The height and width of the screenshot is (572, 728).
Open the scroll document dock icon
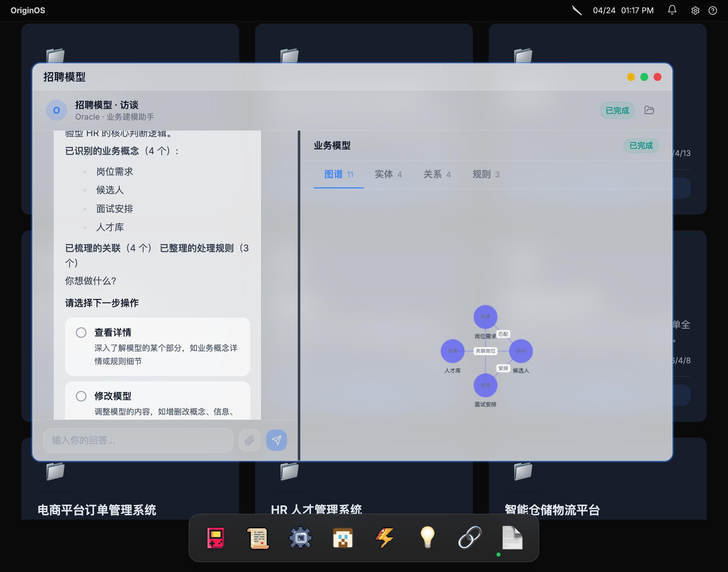(258, 538)
